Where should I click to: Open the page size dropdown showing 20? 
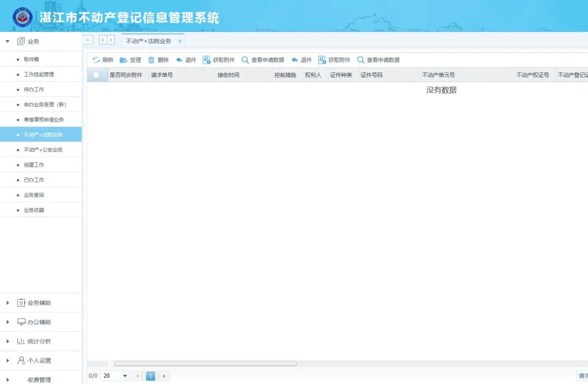click(x=116, y=376)
